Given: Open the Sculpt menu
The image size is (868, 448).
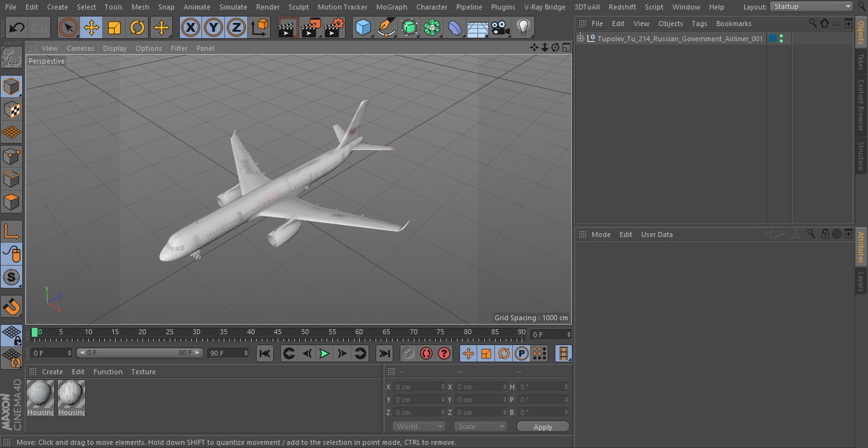Looking at the screenshot, I should [x=298, y=7].
